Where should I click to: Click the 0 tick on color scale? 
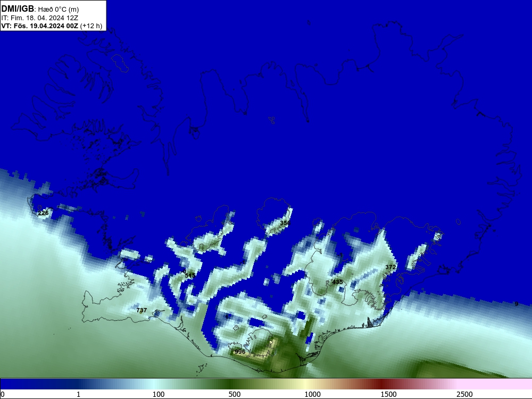click(3, 394)
